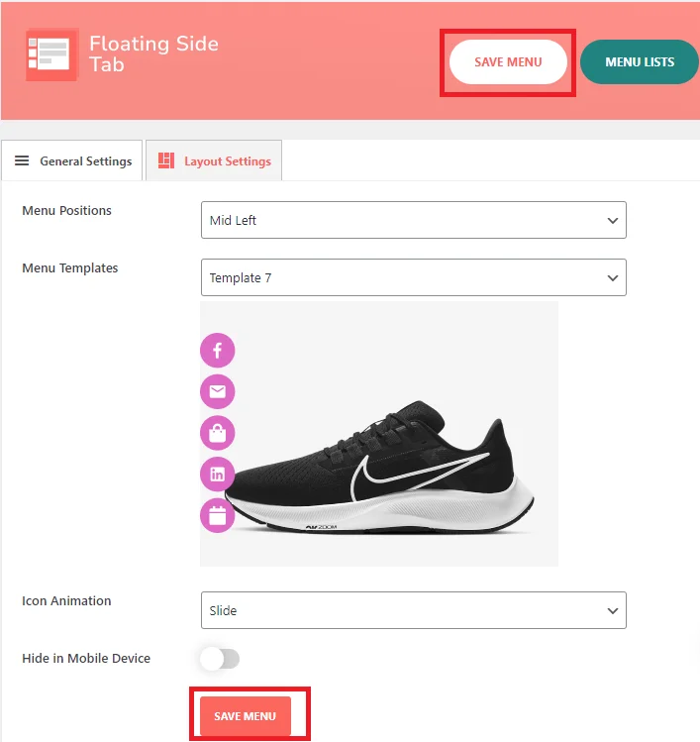This screenshot has width=700, height=742.
Task: Click the calendar icon in preview
Action: point(217,515)
